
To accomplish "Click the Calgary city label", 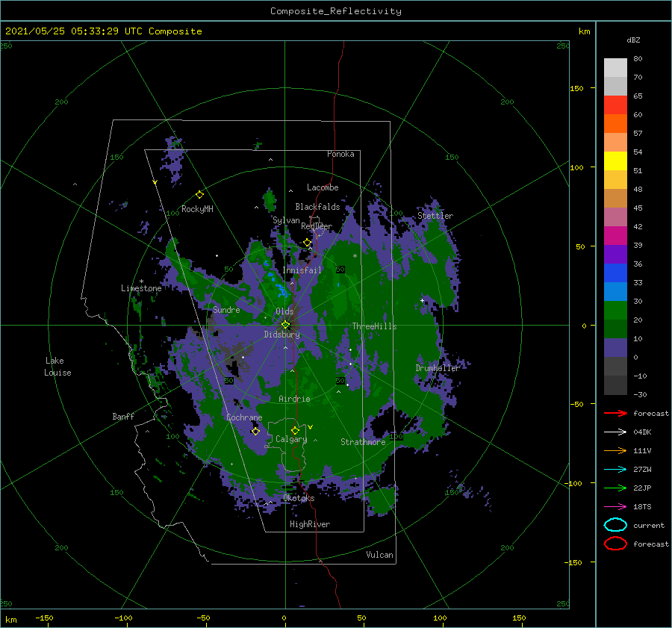I will coord(291,439).
